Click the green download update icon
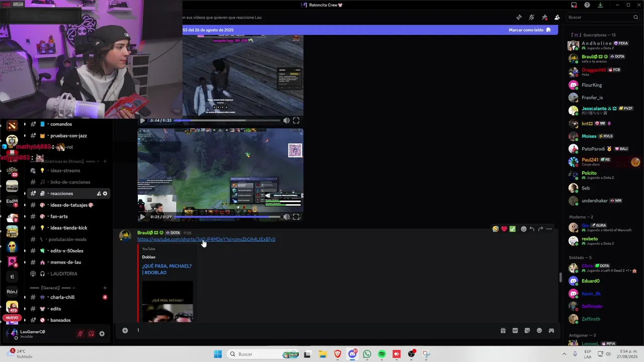 pos(600,5)
